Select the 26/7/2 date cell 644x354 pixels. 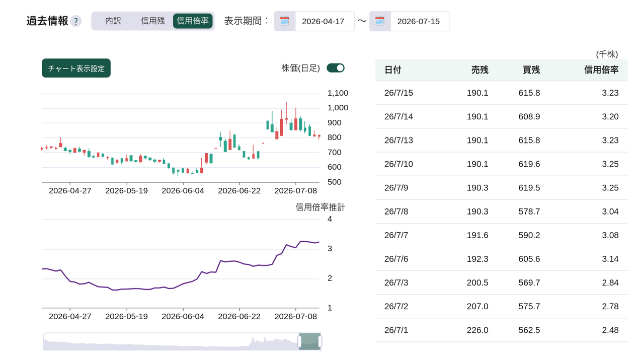(396, 306)
